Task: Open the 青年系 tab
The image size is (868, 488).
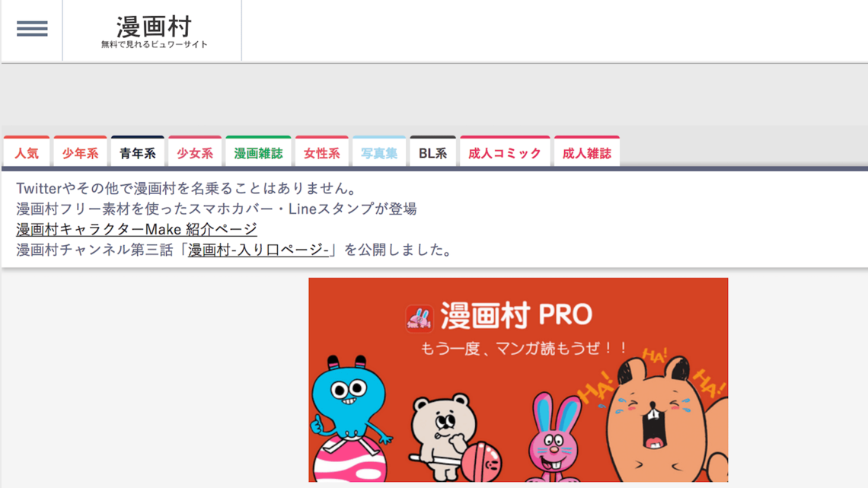Action: (x=137, y=153)
